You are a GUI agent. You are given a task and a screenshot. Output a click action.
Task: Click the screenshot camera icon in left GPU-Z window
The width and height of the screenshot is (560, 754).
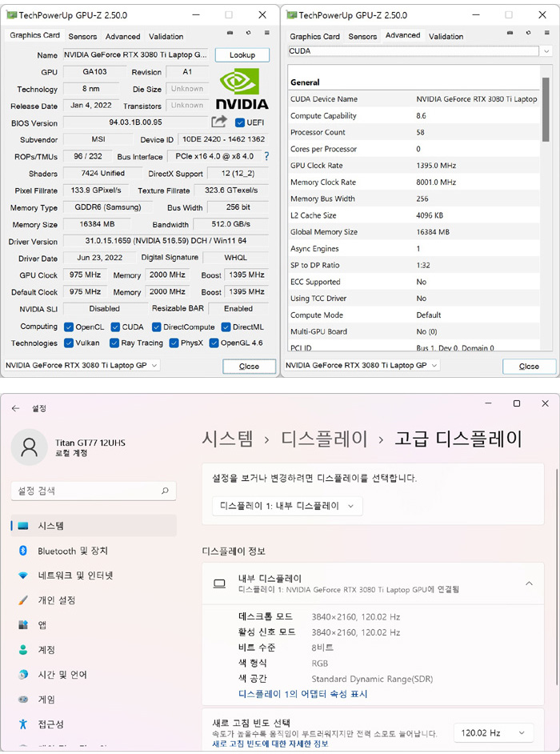point(230,33)
